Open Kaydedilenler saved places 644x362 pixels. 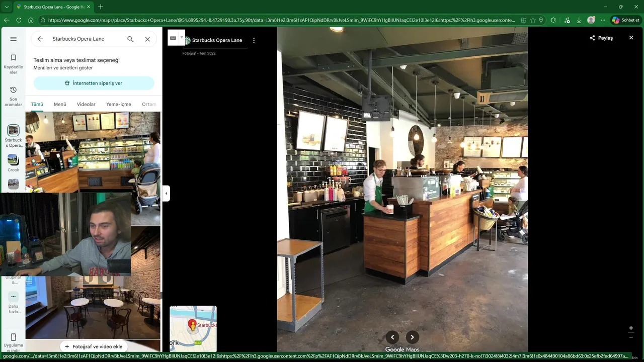[x=14, y=64]
